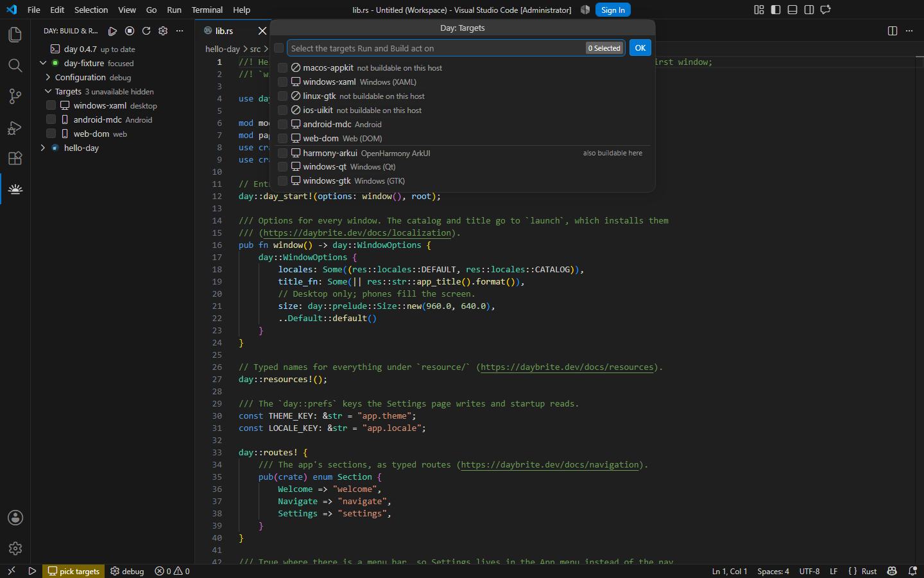Expand the Configuration debug node
Image resolution: width=924 pixels, height=578 pixels.
click(48, 77)
